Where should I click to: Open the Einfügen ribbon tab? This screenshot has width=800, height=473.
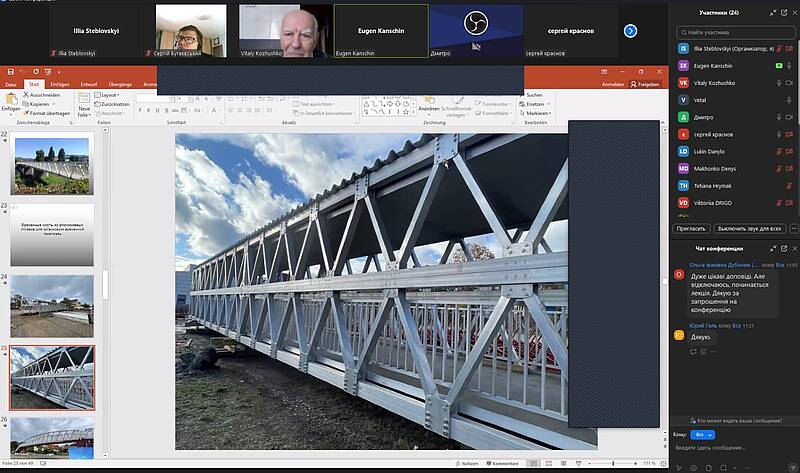60,84
